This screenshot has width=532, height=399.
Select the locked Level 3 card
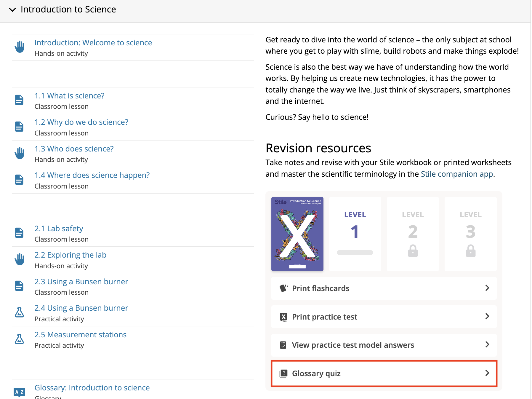point(470,234)
